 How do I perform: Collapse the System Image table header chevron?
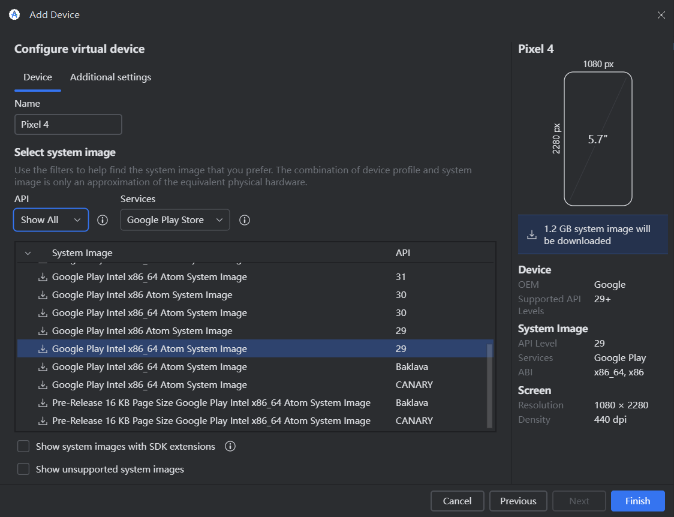tap(27, 253)
